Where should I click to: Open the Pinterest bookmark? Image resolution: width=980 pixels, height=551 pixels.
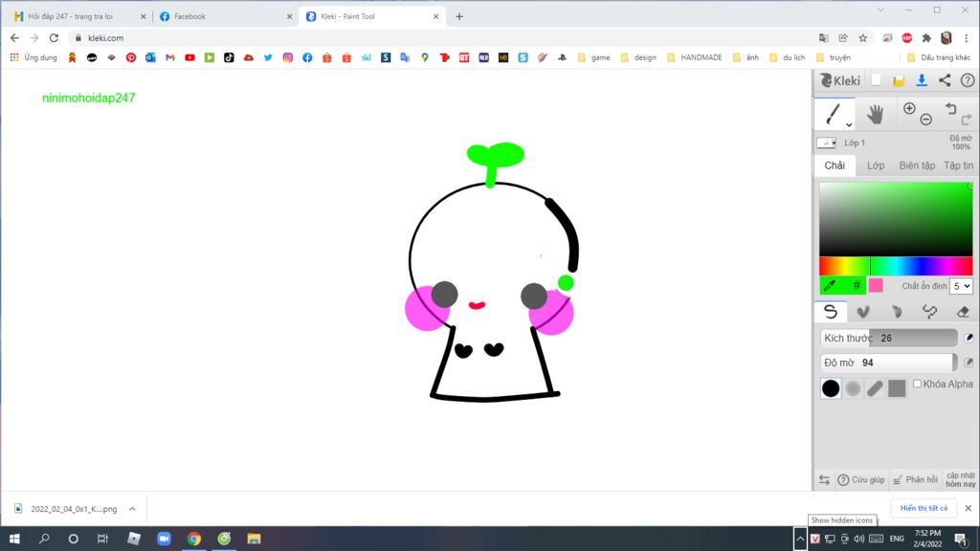(x=130, y=57)
